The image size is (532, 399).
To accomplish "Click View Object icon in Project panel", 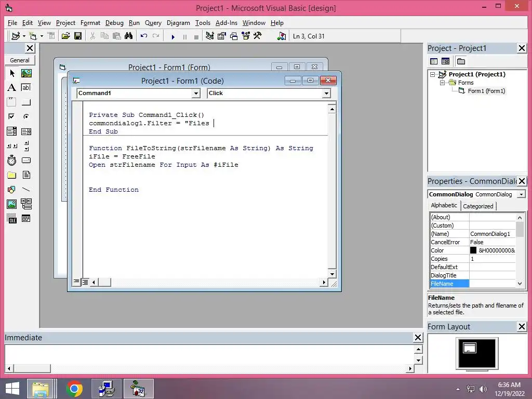I will pyautogui.click(x=445, y=61).
